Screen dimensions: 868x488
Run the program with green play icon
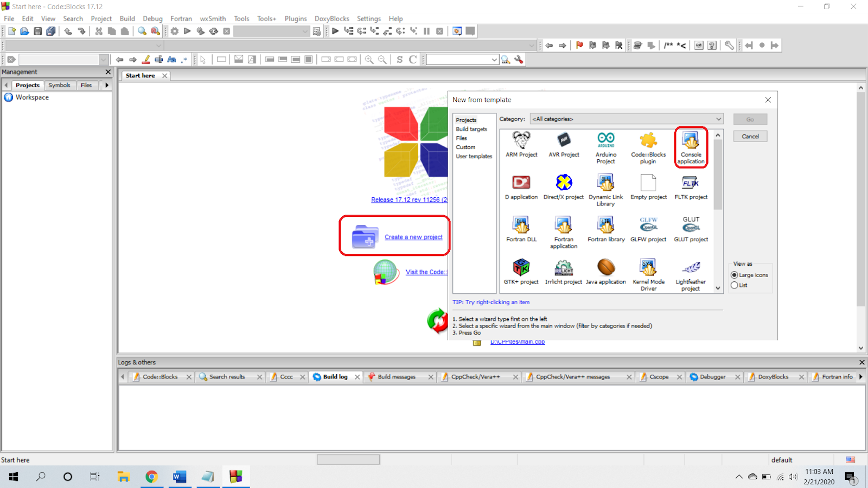click(187, 31)
